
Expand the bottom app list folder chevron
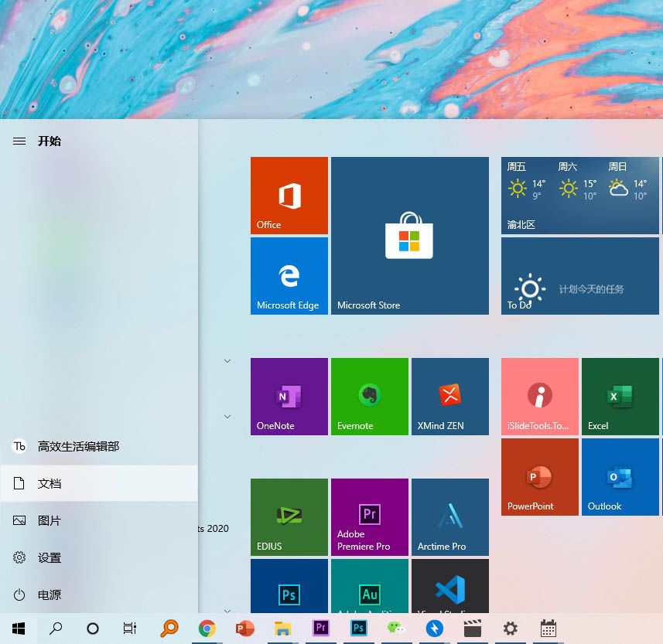pos(227,611)
